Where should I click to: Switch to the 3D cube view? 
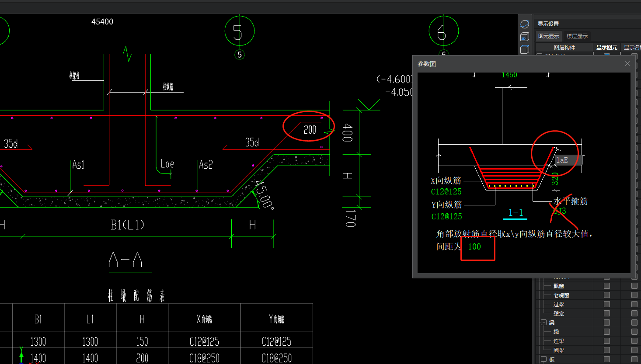[x=525, y=37]
